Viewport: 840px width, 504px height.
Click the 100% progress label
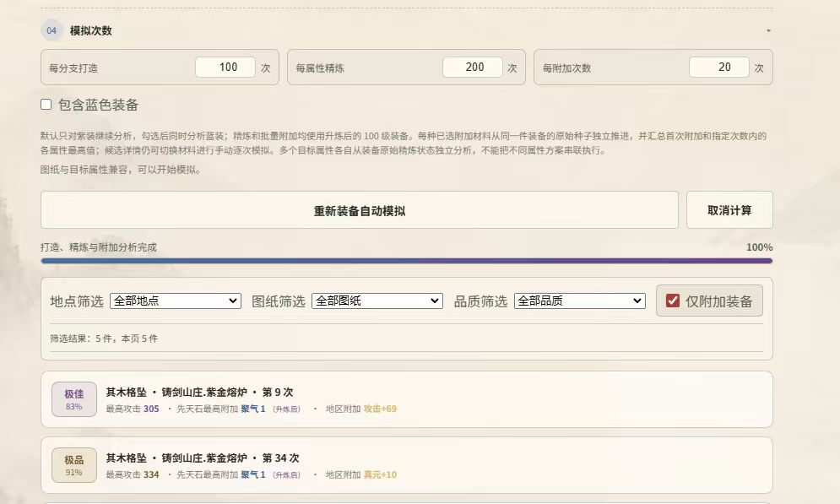759,247
